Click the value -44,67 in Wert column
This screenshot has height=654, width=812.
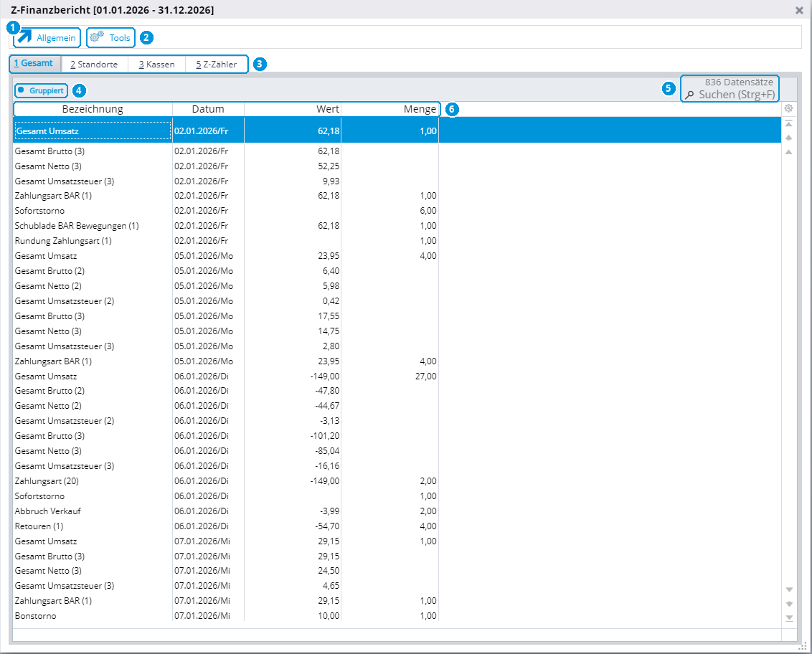327,406
